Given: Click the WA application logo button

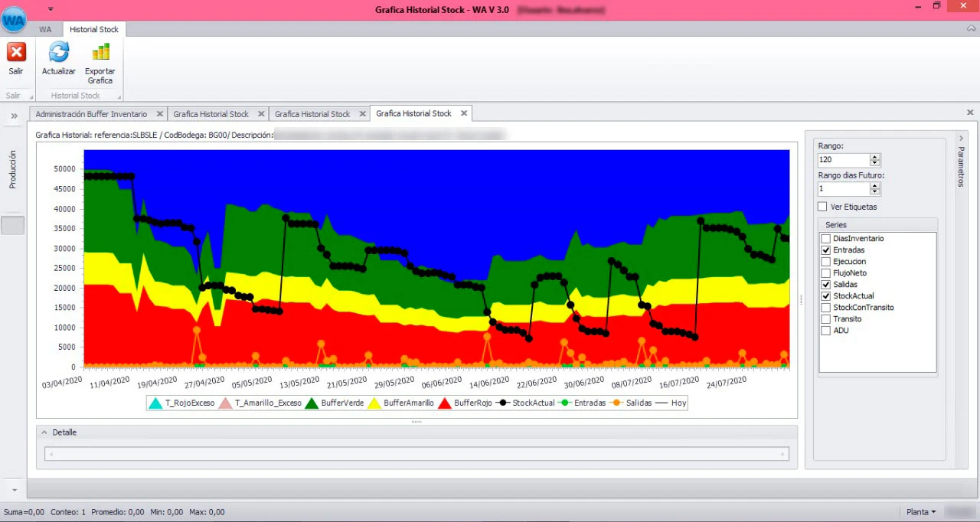Looking at the screenshot, I should [14, 20].
